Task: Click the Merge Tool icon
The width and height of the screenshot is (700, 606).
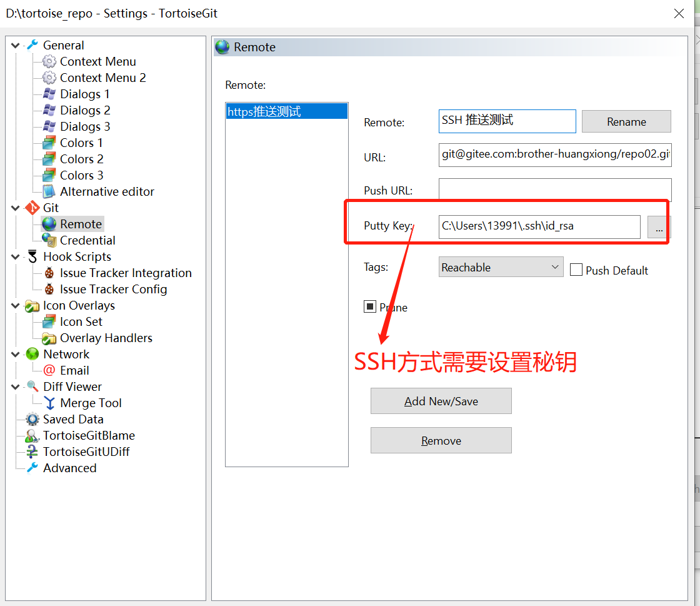Action: (x=49, y=403)
